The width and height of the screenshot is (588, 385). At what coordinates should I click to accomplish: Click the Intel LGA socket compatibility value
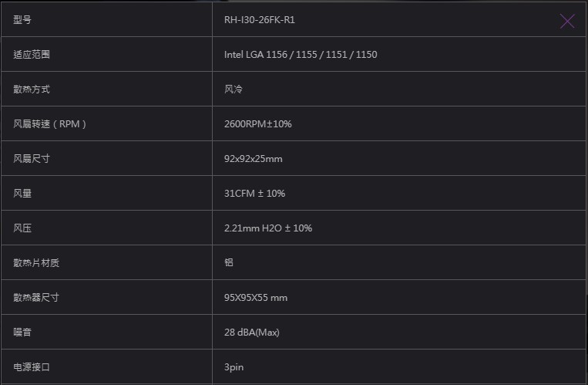tap(301, 55)
